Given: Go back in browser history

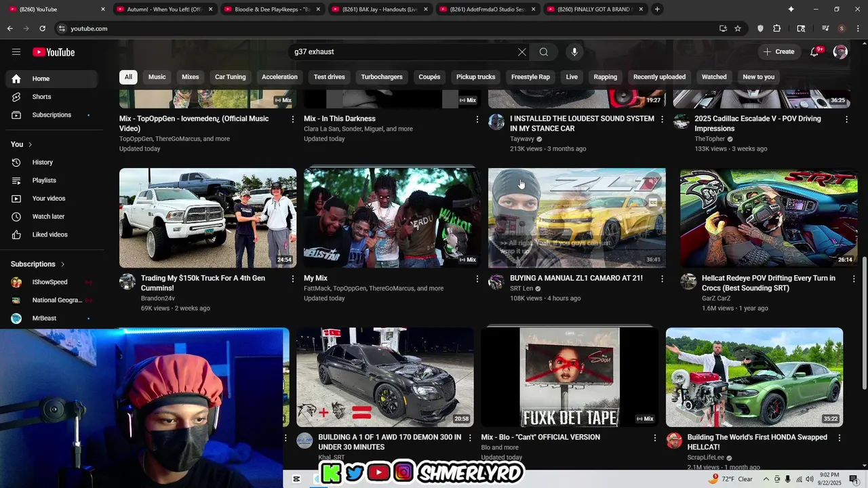Looking at the screenshot, I should click(9, 28).
